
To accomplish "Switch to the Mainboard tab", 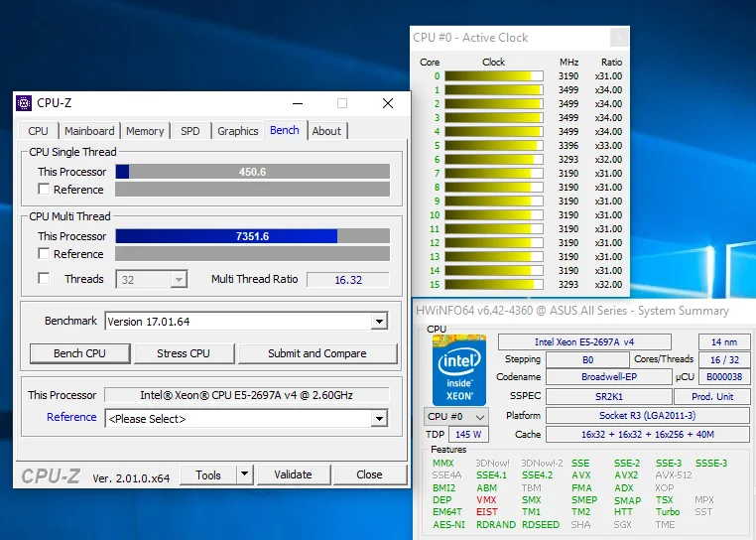I will click(89, 131).
